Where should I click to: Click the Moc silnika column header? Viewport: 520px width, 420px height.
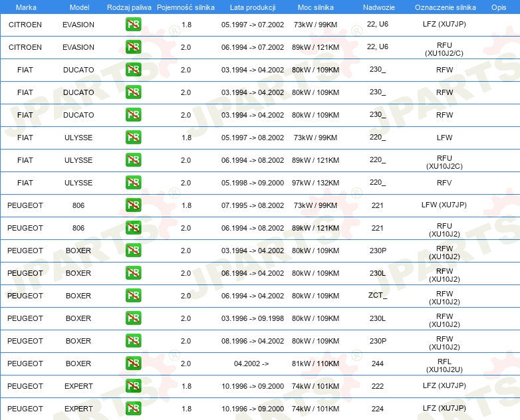coord(316,7)
